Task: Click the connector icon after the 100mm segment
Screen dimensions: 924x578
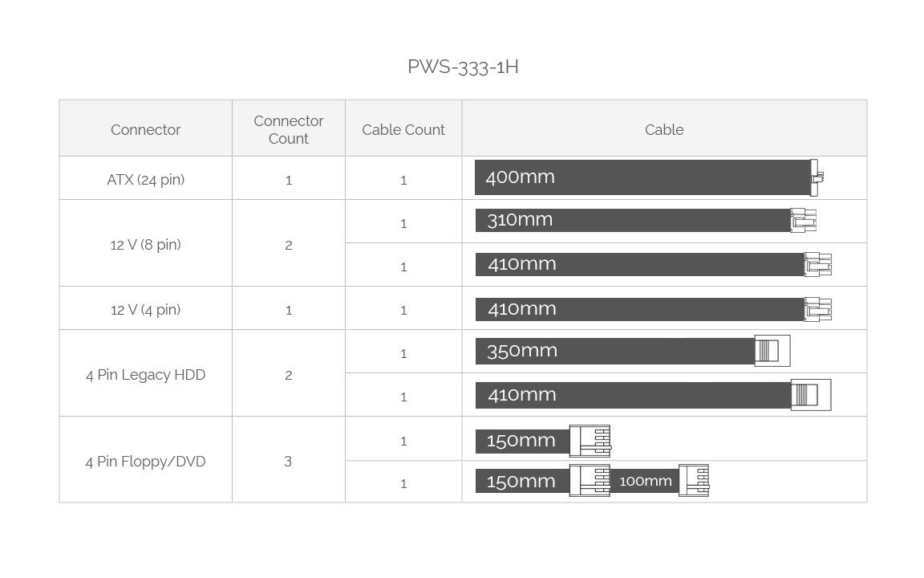Action: 693,481
